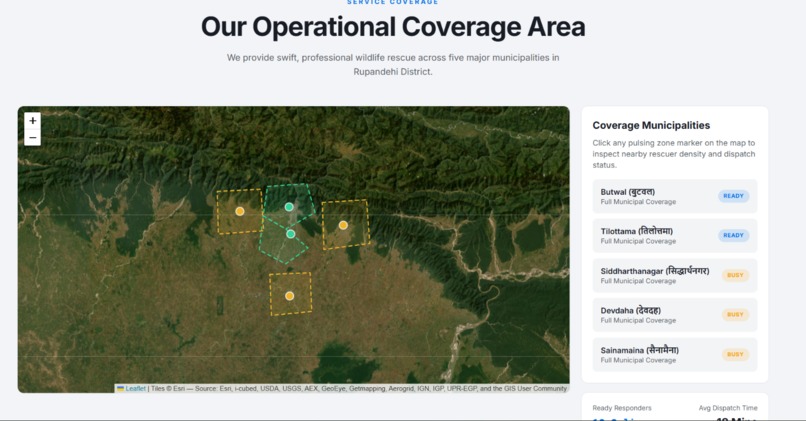This screenshot has width=806, height=421.
Task: Click the "Avg Dispatch Time" label
Action: point(728,408)
